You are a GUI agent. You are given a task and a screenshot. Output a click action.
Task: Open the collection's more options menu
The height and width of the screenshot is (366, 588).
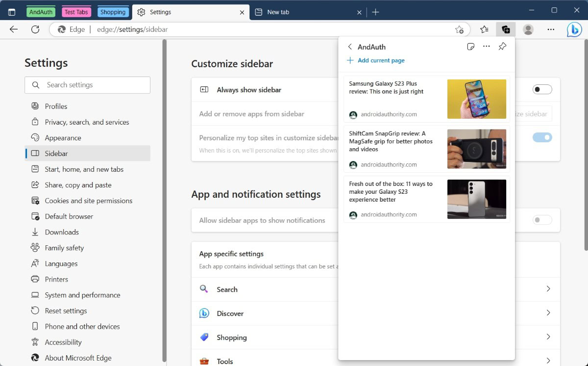[x=486, y=47]
